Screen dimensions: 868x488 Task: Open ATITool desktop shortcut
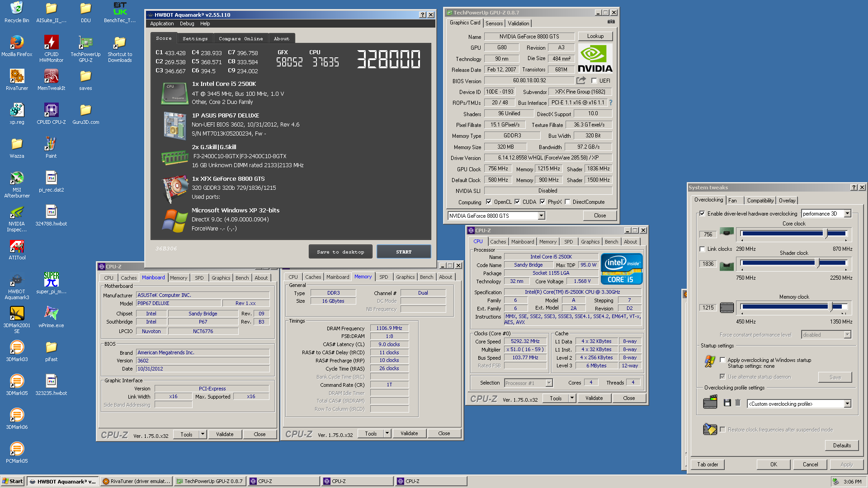click(17, 249)
